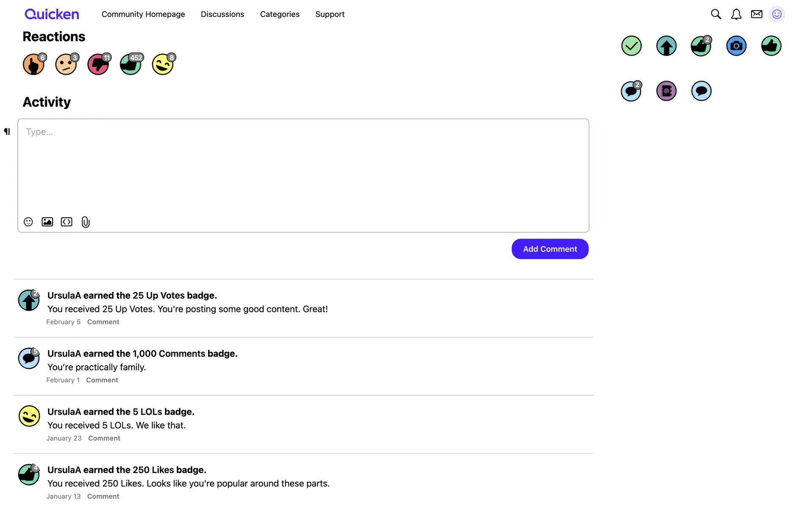Click the purple address book badge
Screen dimensions: 812x508
tap(666, 91)
